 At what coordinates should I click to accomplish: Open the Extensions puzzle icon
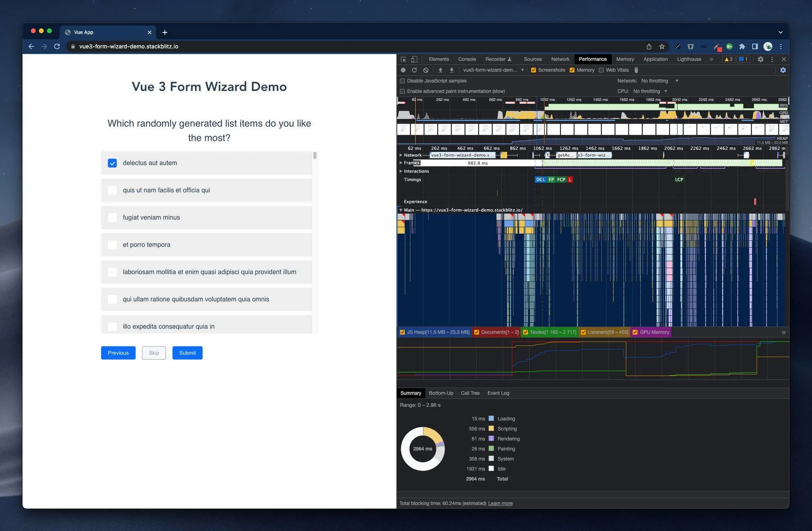click(742, 46)
